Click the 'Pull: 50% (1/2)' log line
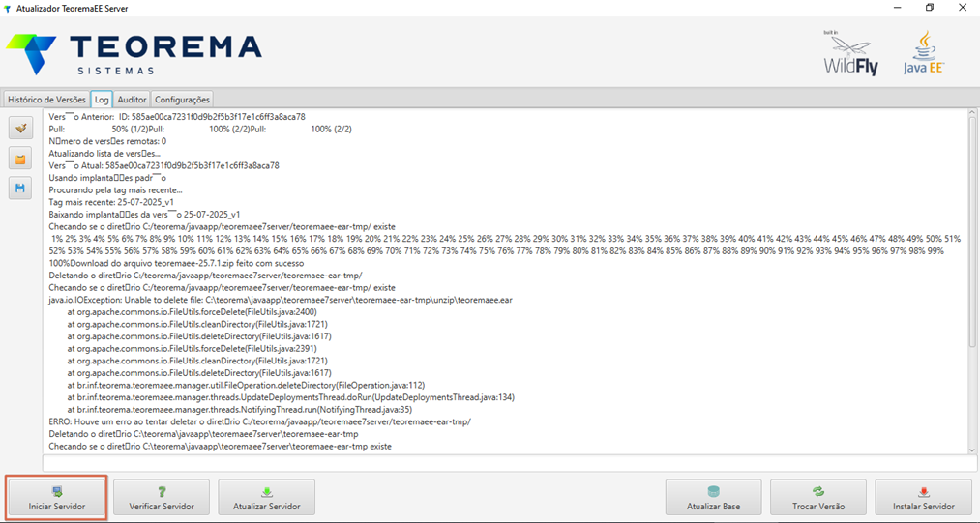This screenshot has width=980, height=523. [x=200, y=130]
